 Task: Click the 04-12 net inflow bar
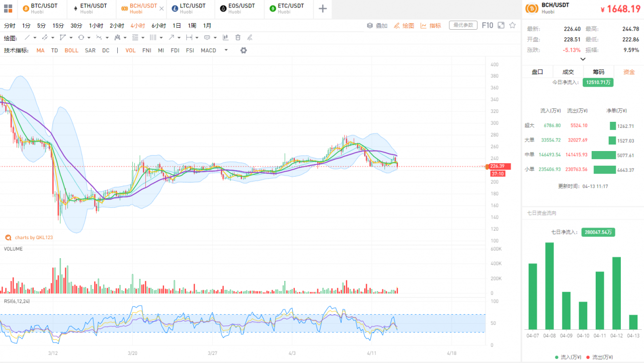616,293
